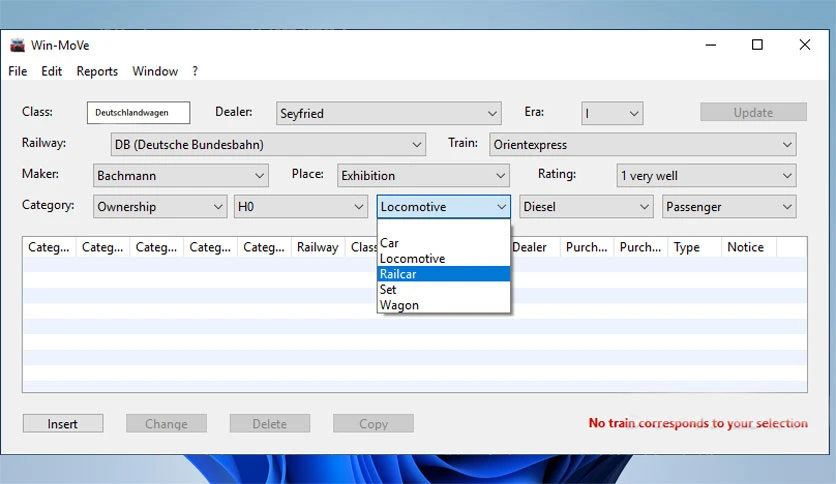Select the blank entry in the open list

coord(444,228)
